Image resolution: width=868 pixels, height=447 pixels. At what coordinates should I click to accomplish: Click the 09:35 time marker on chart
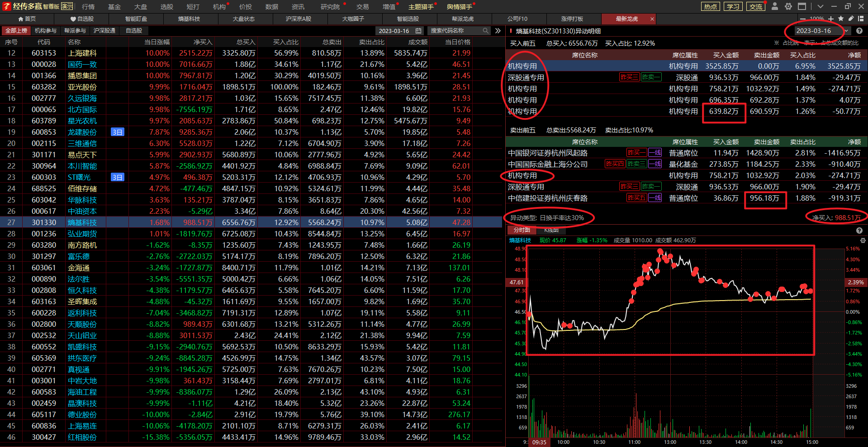click(539, 442)
